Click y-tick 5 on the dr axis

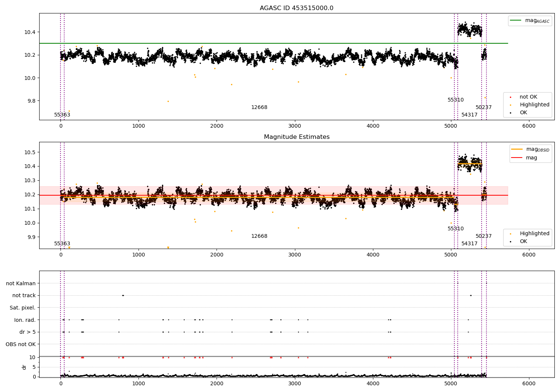tap(34, 367)
